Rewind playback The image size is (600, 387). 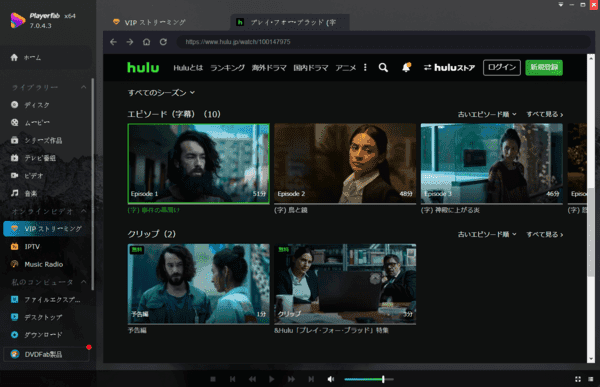tap(252, 379)
